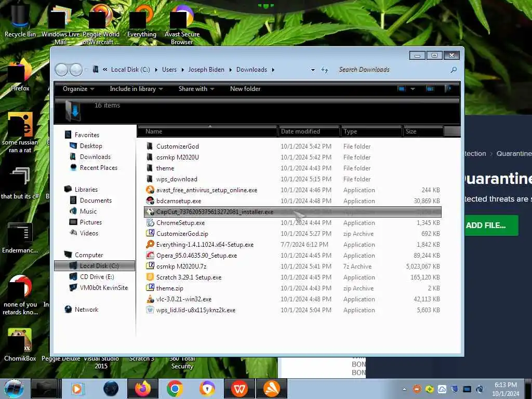
Task: Open Everything desktop shortcut
Action: coord(141,22)
